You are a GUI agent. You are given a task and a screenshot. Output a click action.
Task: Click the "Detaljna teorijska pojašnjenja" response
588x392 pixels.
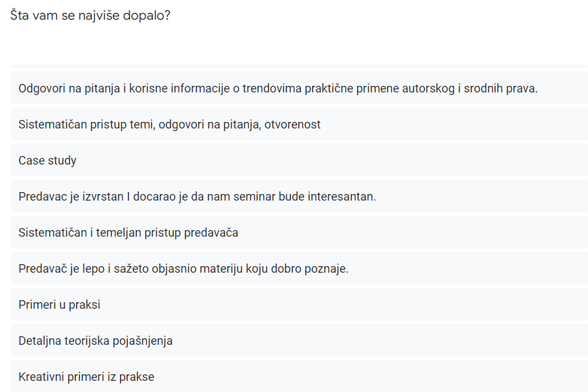click(95, 340)
